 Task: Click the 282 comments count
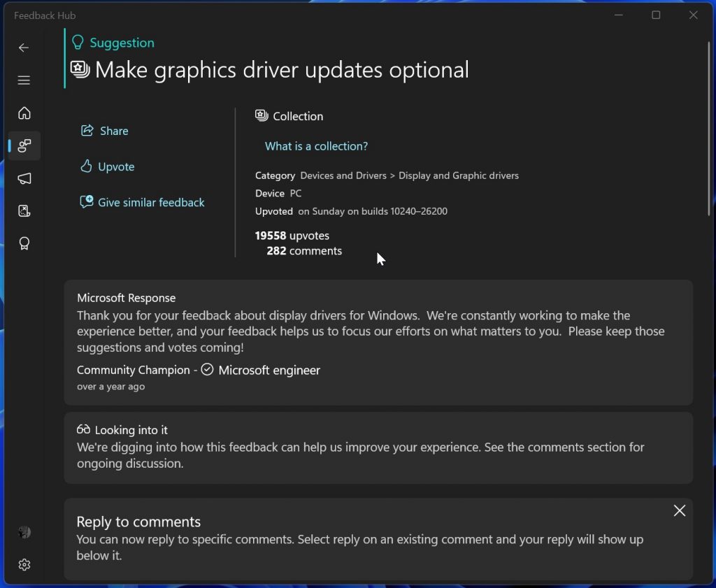tap(304, 250)
